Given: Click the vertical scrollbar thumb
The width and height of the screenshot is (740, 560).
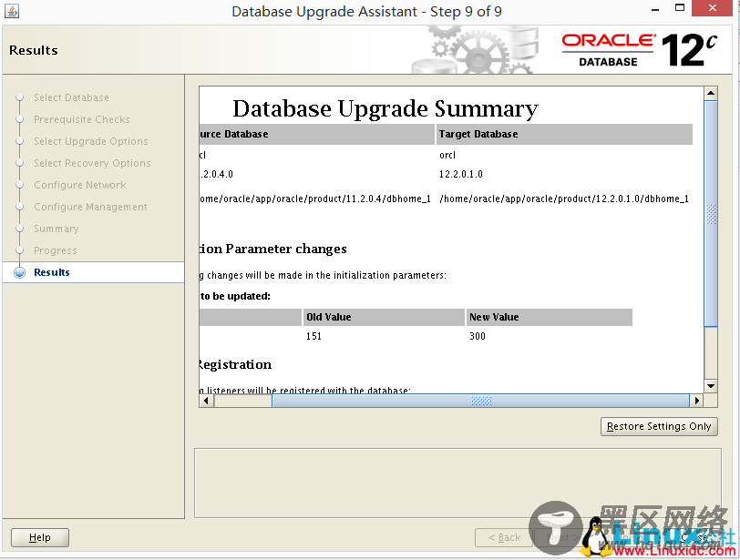Looking at the screenshot, I should click(711, 213).
